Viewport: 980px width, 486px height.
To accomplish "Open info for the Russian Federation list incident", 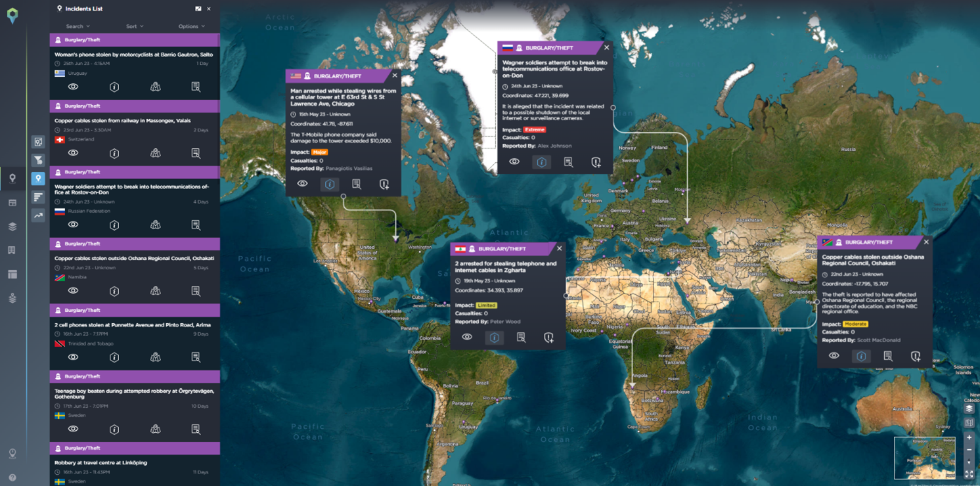I will tap(114, 225).
